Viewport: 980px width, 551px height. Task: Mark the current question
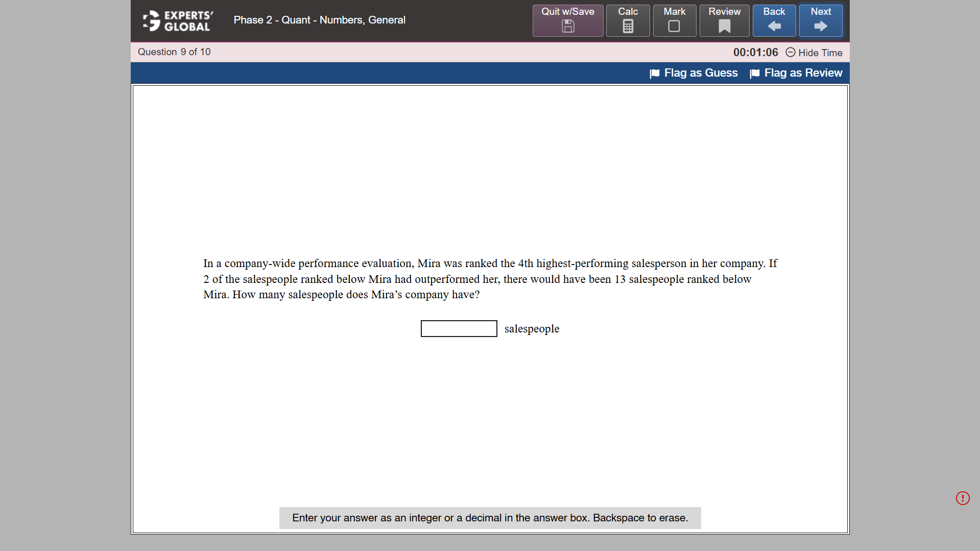pos(674,20)
